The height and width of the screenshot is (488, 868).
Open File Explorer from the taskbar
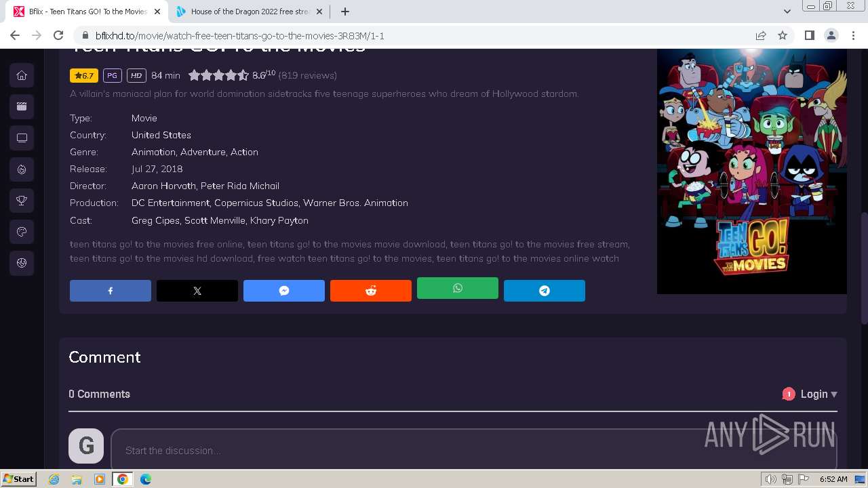click(x=77, y=479)
